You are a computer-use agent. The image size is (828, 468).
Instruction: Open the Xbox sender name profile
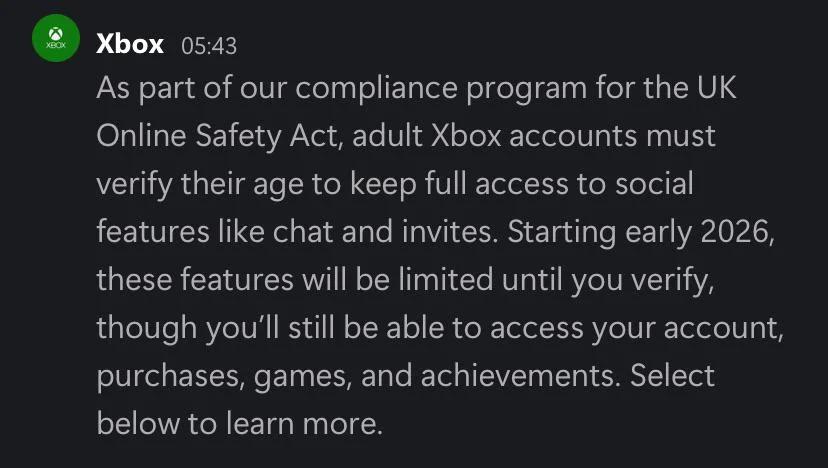(130, 44)
